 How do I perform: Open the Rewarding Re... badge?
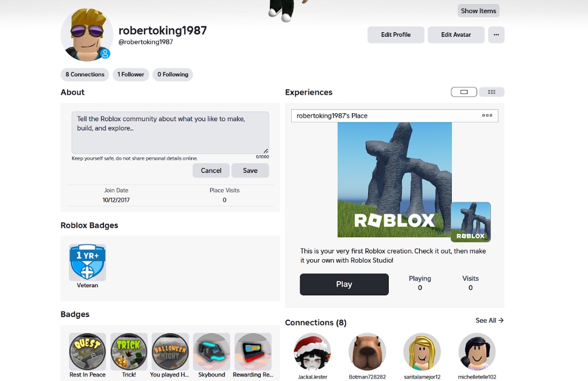pyautogui.click(x=253, y=351)
